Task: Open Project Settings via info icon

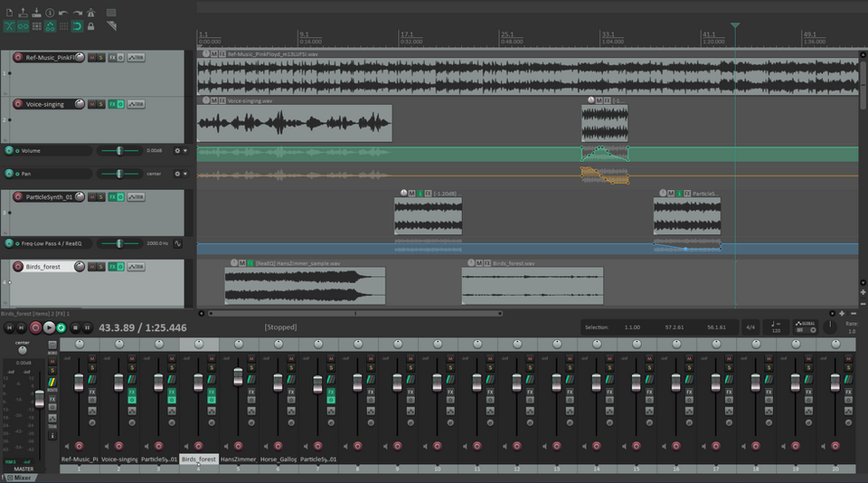Action: (x=50, y=13)
